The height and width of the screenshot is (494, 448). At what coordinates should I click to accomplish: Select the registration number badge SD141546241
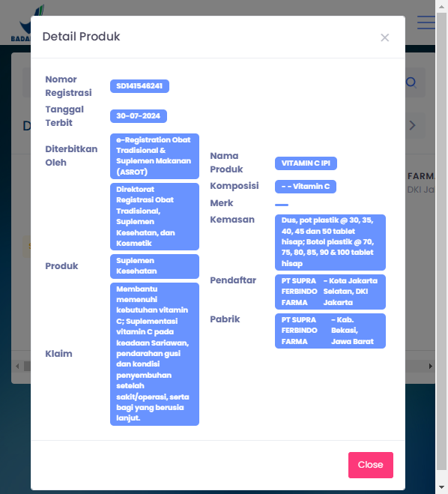point(139,86)
